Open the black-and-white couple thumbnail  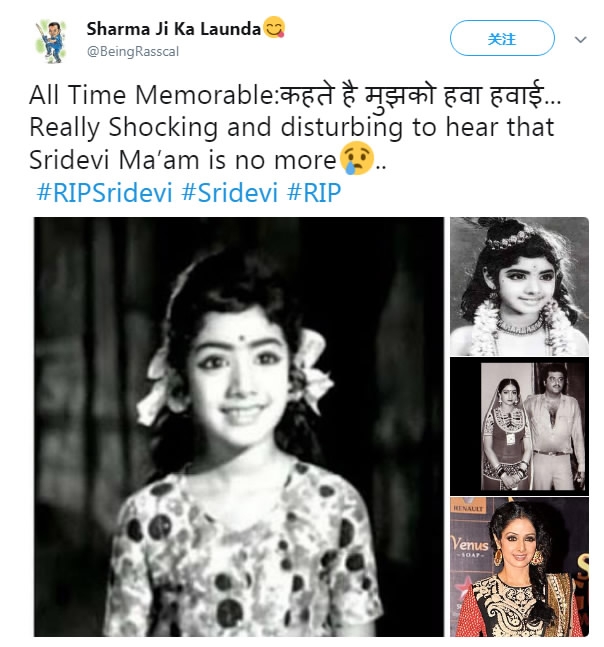(x=517, y=425)
